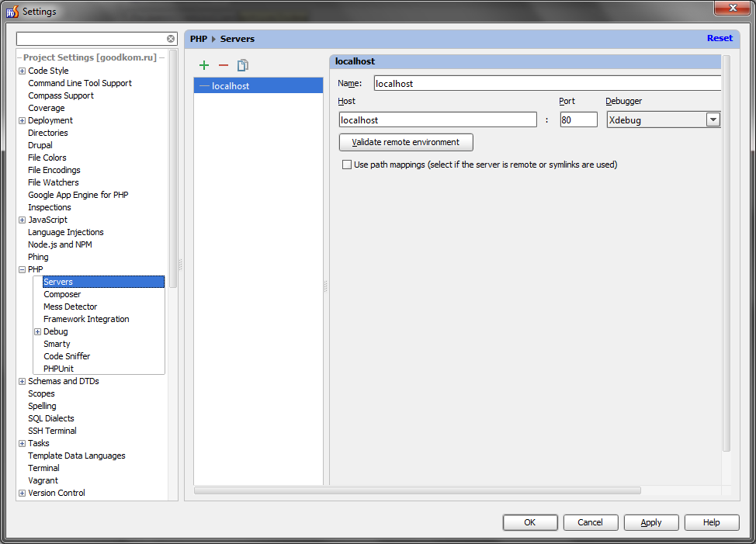Image resolution: width=756 pixels, height=544 pixels.
Task: Open Phing settings
Action: 38,258
